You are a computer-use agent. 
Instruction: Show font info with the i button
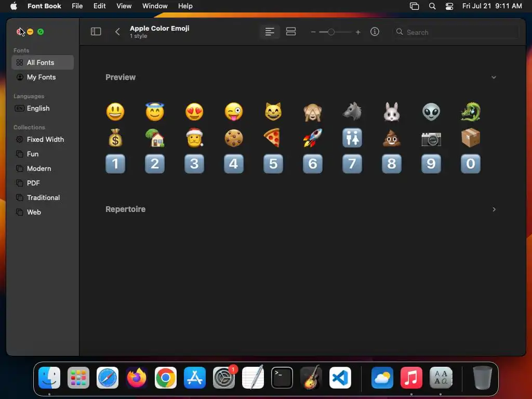pos(375,32)
